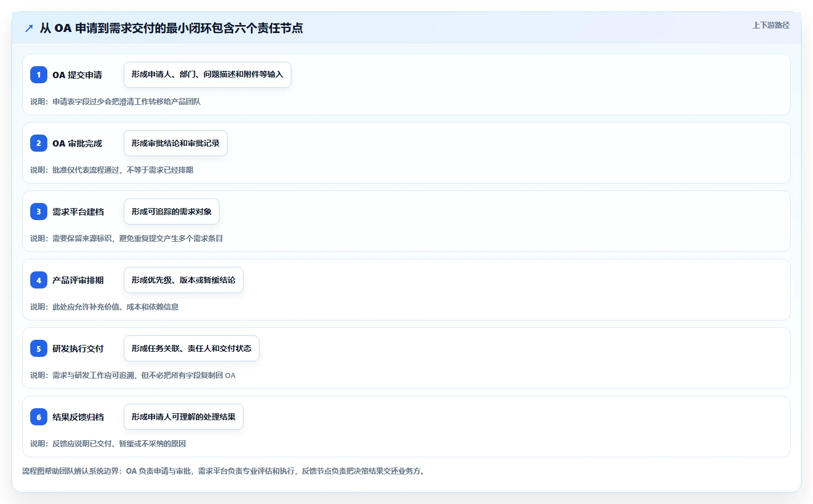Click the 形成优先级、版本或暂缓结论 chip
Viewport: 813px width, 504px height.
pos(184,280)
